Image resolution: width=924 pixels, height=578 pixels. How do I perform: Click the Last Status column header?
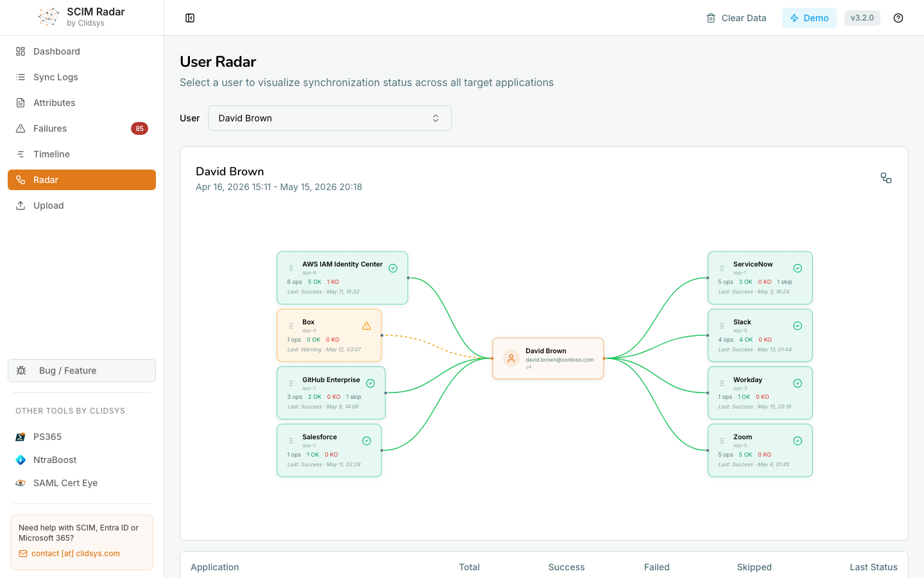[x=873, y=567]
